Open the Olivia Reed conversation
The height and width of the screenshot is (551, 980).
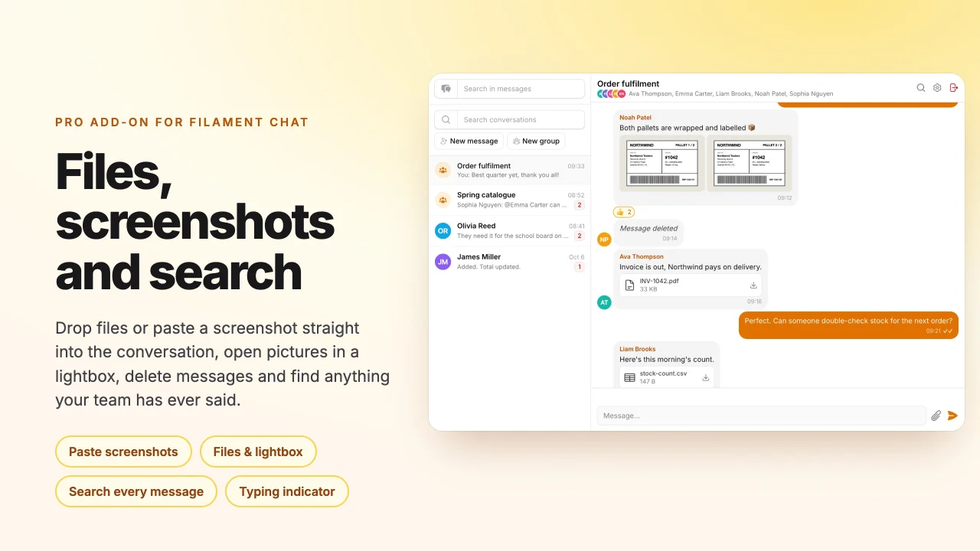tap(510, 230)
